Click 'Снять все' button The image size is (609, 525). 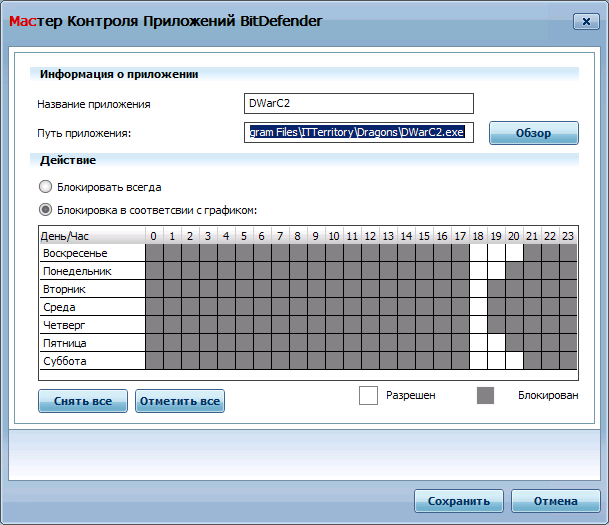pyautogui.click(x=83, y=401)
